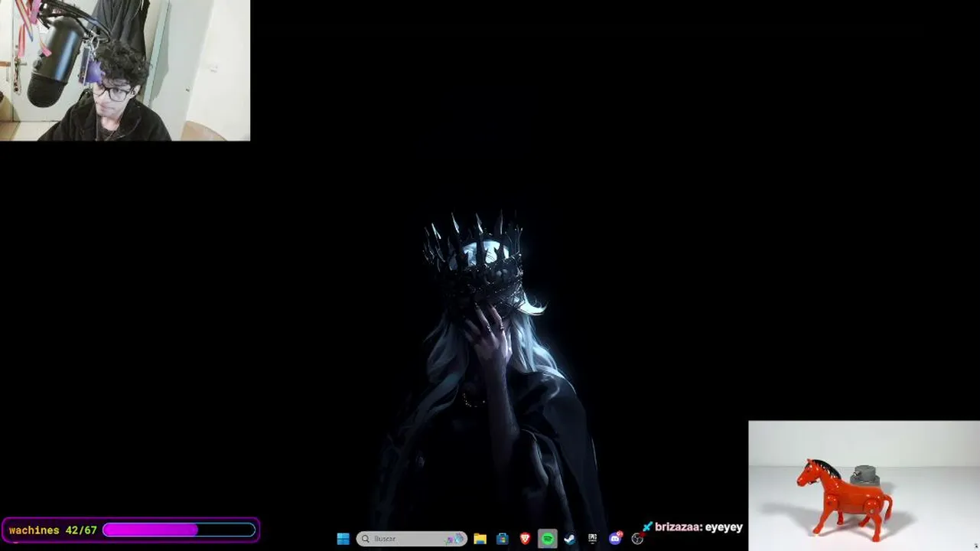Viewport: 980px width, 551px height.
Task: Click the orange toy horse video overlay
Action: [864, 485]
